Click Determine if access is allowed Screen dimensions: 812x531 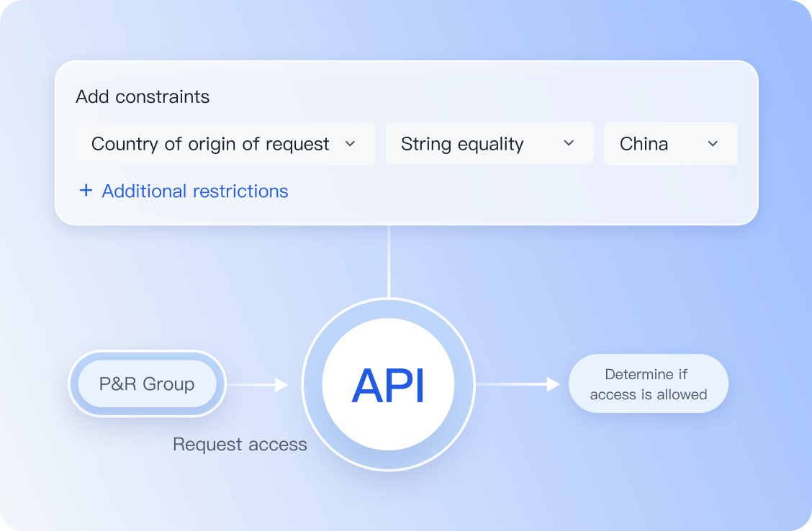pos(649,383)
